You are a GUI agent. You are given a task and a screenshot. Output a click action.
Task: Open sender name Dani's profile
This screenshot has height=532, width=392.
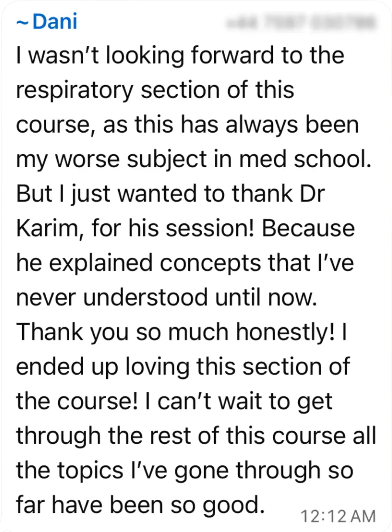pos(54,21)
